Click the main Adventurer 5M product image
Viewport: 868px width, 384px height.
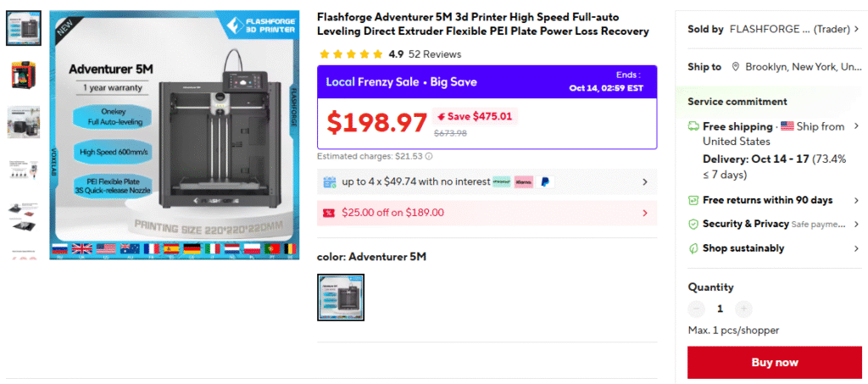(172, 136)
